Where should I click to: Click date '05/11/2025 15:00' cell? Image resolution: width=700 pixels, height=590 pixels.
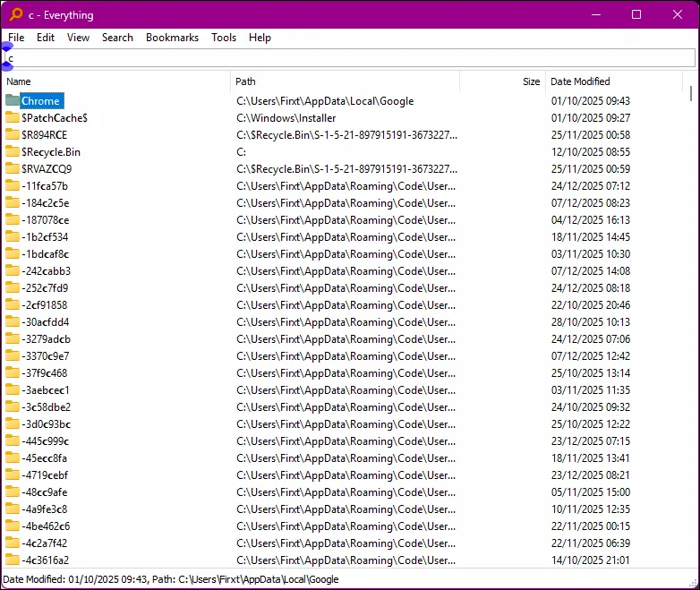[x=591, y=492]
